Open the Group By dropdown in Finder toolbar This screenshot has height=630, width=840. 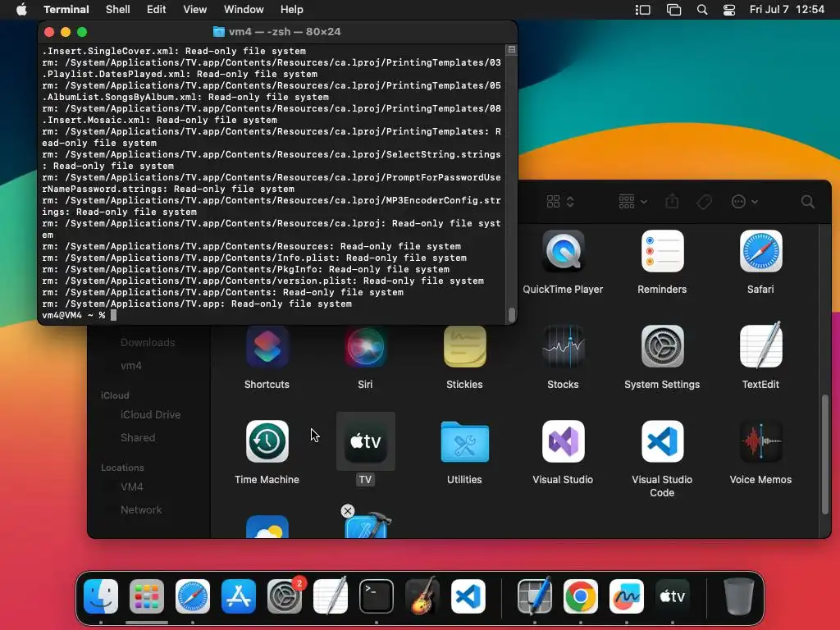[x=632, y=202]
